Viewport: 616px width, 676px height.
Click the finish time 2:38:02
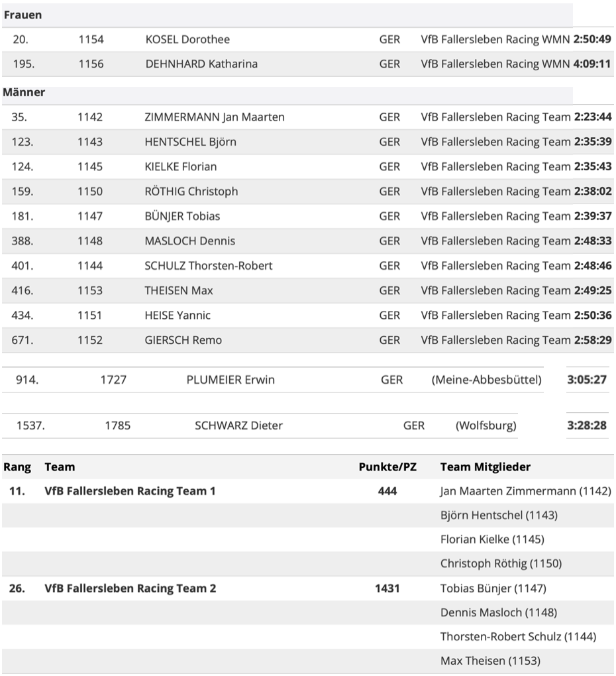[592, 192]
